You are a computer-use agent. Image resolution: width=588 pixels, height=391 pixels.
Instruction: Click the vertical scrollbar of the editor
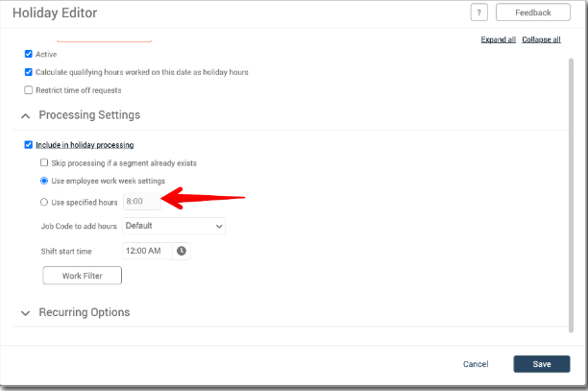pos(571,195)
